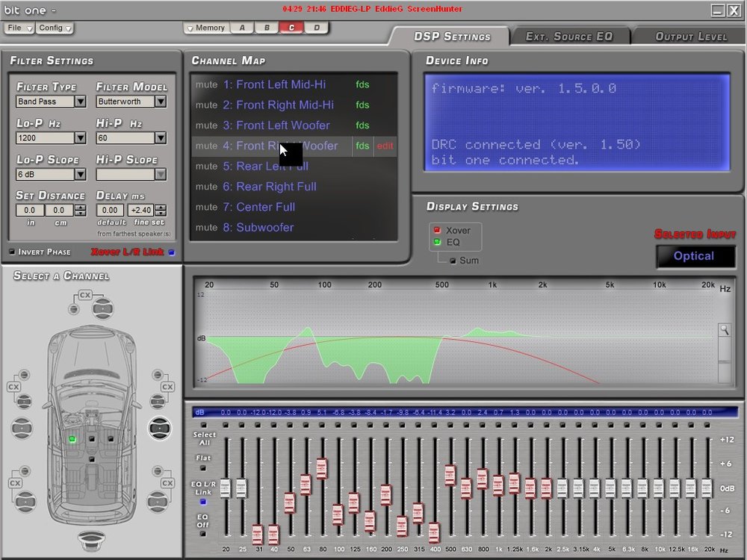Select the front left woofer speaker icon
Screen dimensions: 747x560
[22, 428]
